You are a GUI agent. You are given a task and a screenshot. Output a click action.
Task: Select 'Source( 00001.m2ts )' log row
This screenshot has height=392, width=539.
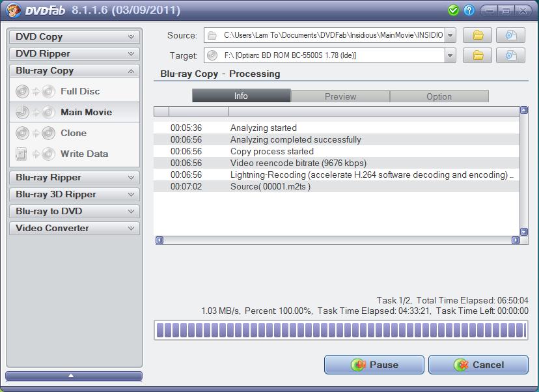[x=337, y=186]
